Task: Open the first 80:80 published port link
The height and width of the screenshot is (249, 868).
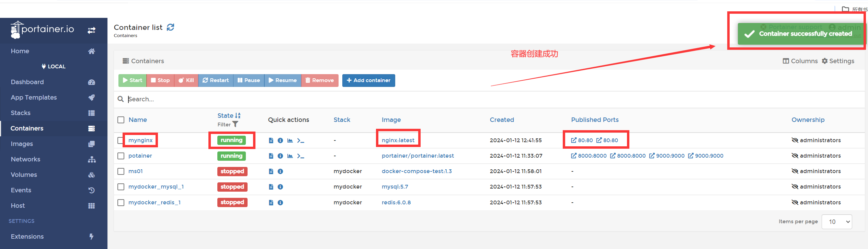Action: (x=582, y=140)
